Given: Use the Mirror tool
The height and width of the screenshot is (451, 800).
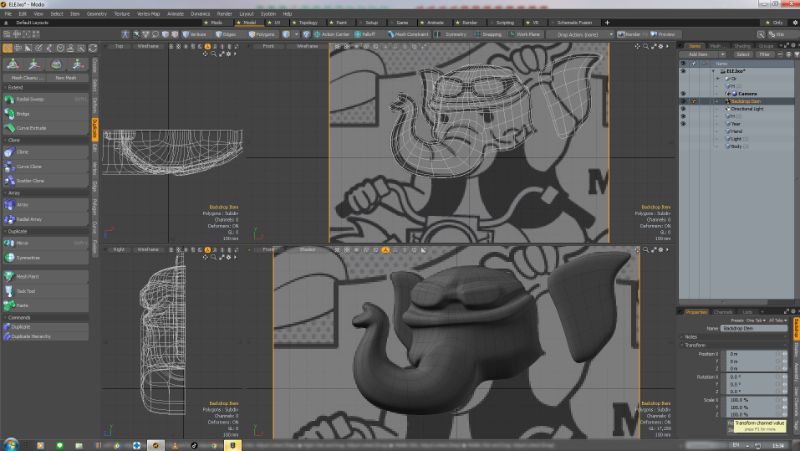Looking at the screenshot, I should pyautogui.click(x=45, y=243).
